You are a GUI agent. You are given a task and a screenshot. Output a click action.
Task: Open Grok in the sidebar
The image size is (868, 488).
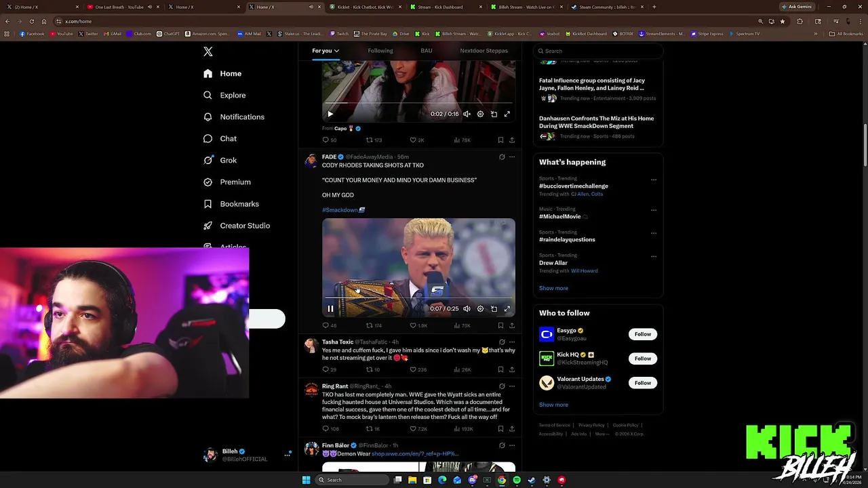coord(220,160)
